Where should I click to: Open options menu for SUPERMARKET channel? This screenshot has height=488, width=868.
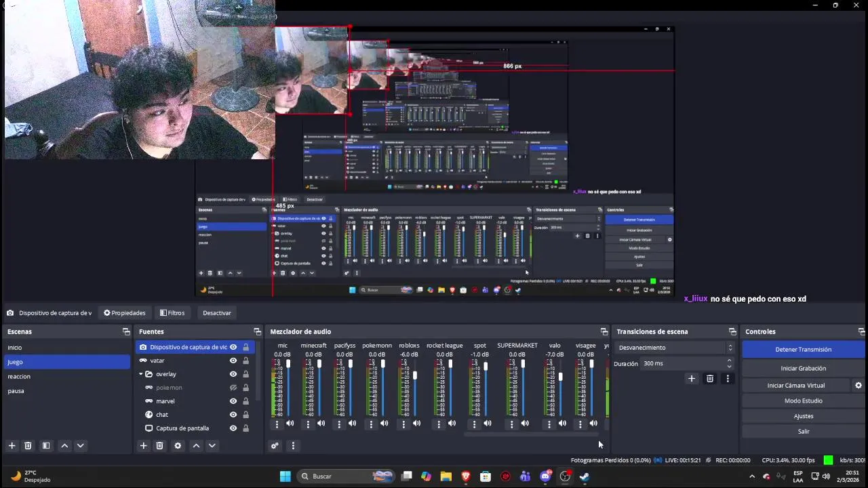click(511, 424)
